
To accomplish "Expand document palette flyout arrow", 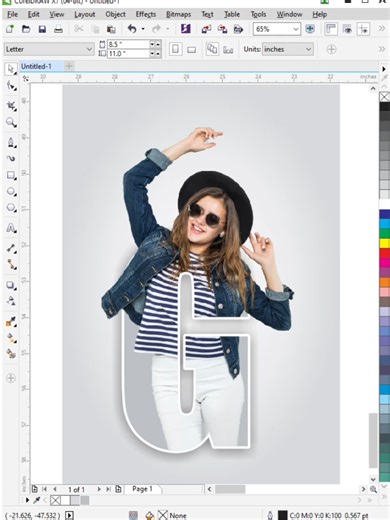I will [27, 500].
